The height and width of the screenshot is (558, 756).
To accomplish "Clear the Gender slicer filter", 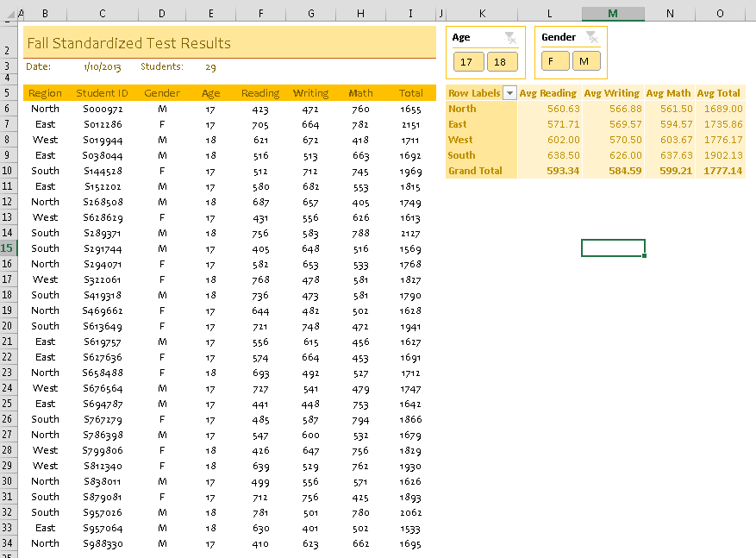I will [591, 37].
